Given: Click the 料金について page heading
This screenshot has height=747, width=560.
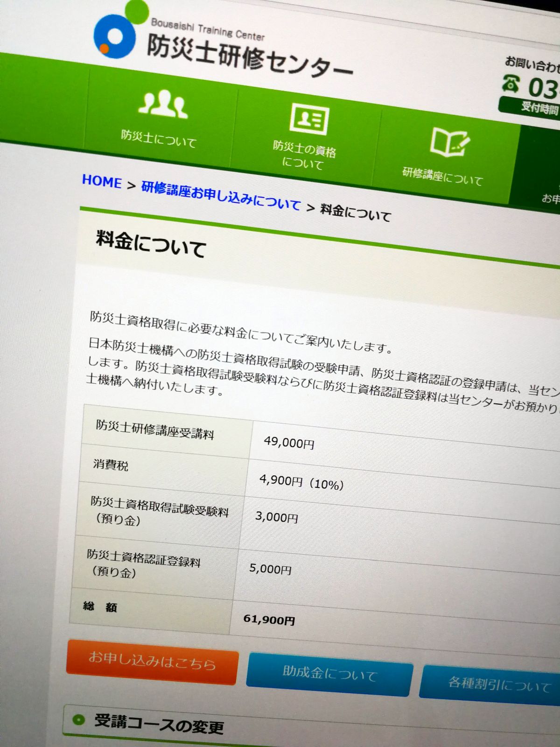Looking at the screenshot, I should coord(151,244).
